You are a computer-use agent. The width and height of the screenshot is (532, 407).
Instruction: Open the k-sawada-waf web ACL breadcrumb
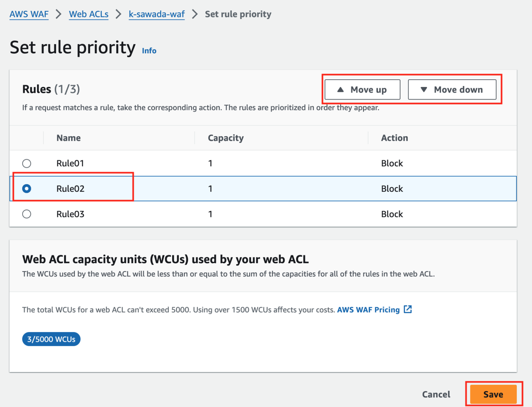pyautogui.click(x=157, y=14)
